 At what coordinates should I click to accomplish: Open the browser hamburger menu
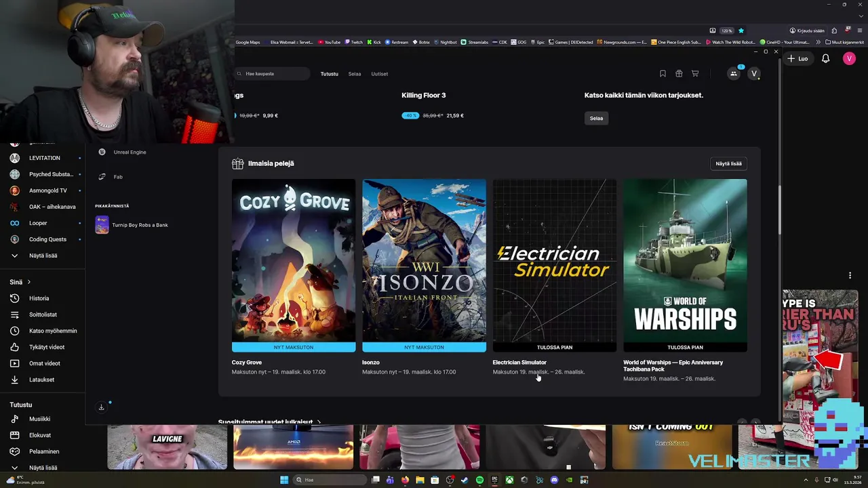[x=860, y=30]
